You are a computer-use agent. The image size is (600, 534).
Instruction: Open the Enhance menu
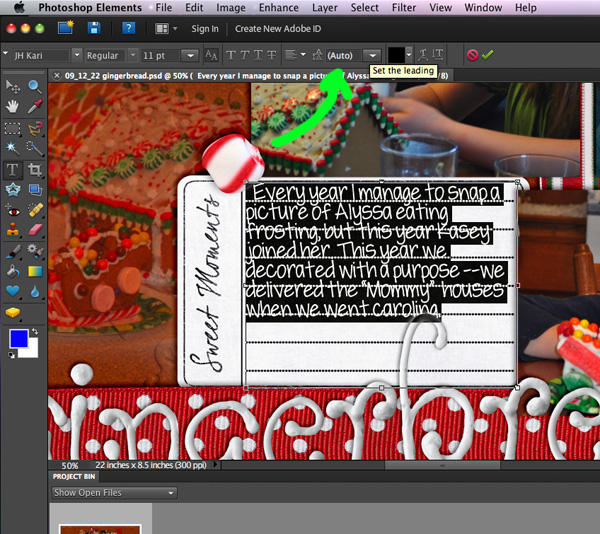pyautogui.click(x=279, y=8)
